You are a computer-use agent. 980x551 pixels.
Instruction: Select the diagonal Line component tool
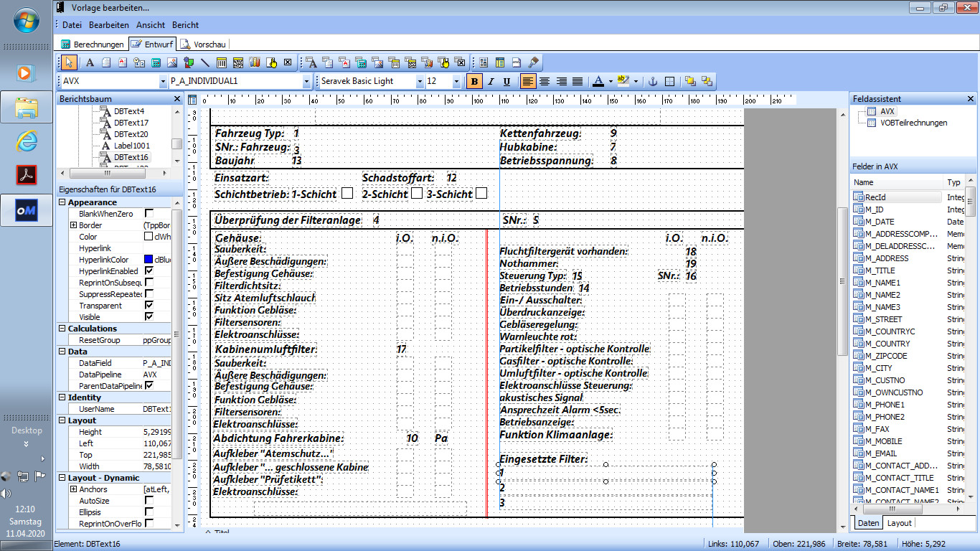point(204,62)
